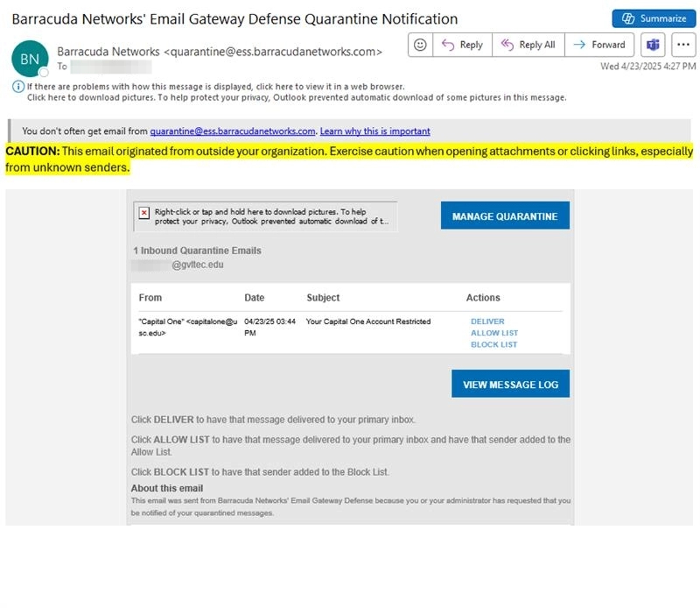Click the 'Date' column header

[254, 298]
